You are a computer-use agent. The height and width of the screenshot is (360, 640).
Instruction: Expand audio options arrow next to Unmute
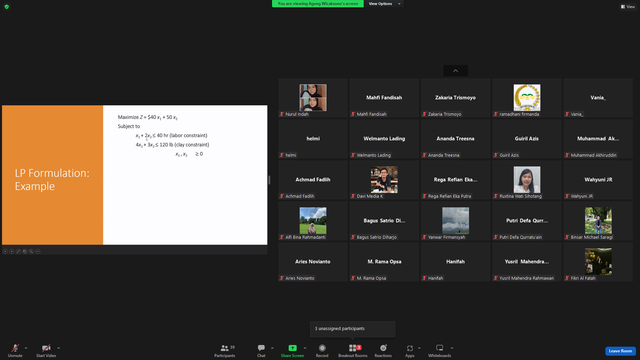[26, 348]
